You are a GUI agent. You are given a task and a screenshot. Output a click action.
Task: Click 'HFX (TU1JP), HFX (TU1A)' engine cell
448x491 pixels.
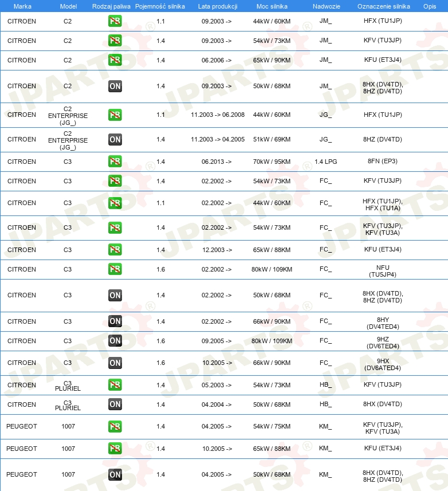(x=383, y=205)
